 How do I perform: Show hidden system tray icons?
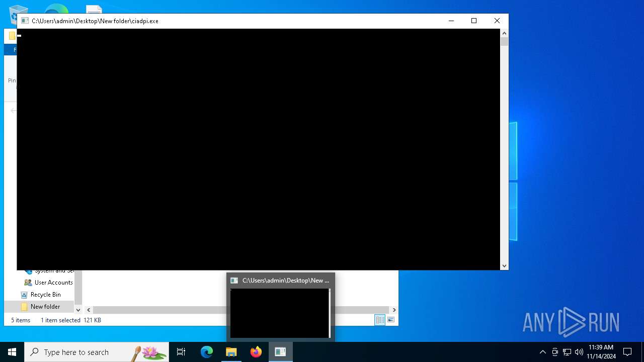click(x=542, y=352)
